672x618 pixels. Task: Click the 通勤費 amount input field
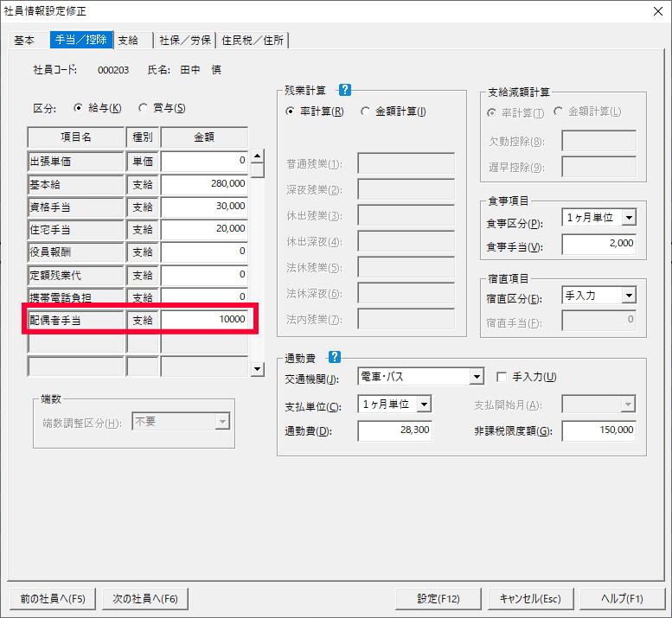pyautogui.click(x=396, y=430)
